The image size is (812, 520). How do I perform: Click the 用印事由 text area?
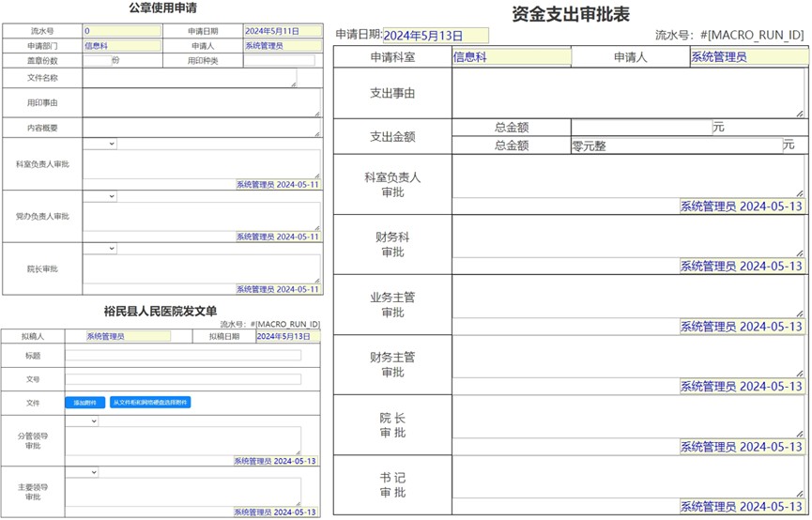tap(200, 101)
